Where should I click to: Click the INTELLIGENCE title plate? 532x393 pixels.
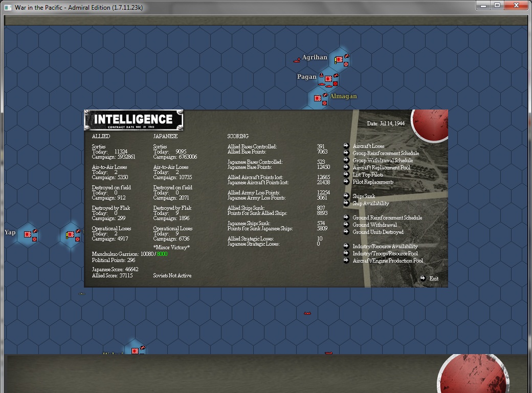coord(134,120)
